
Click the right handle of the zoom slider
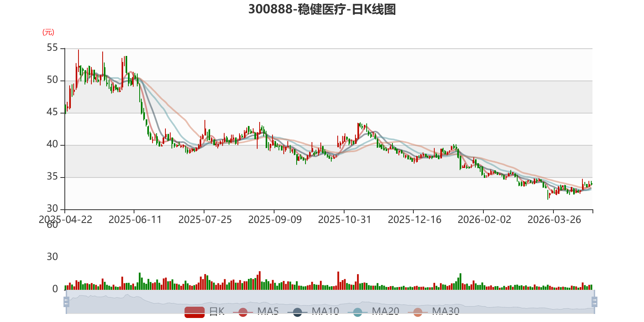click(x=594, y=302)
